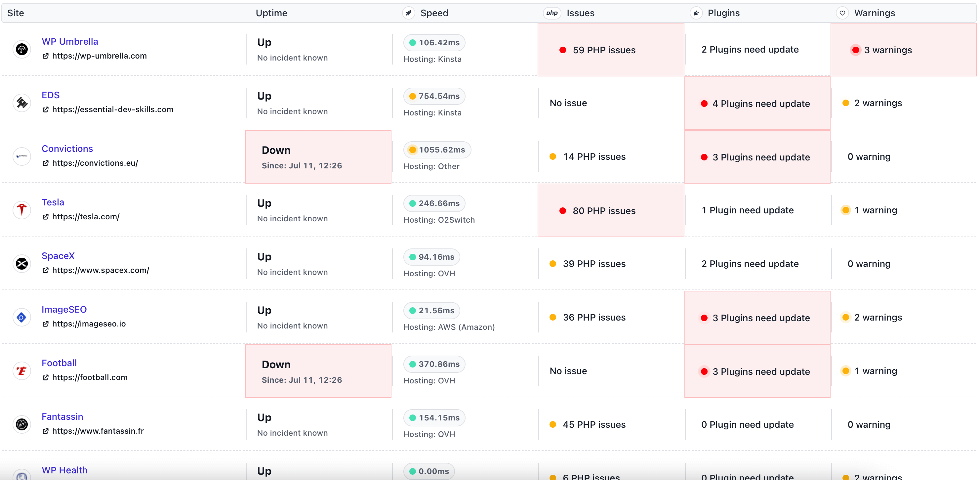Open the WP Health site link
This screenshot has width=980, height=480.
coord(64,470)
